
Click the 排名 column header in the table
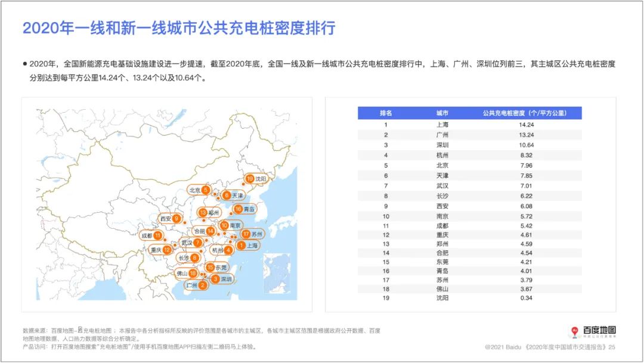coord(386,113)
